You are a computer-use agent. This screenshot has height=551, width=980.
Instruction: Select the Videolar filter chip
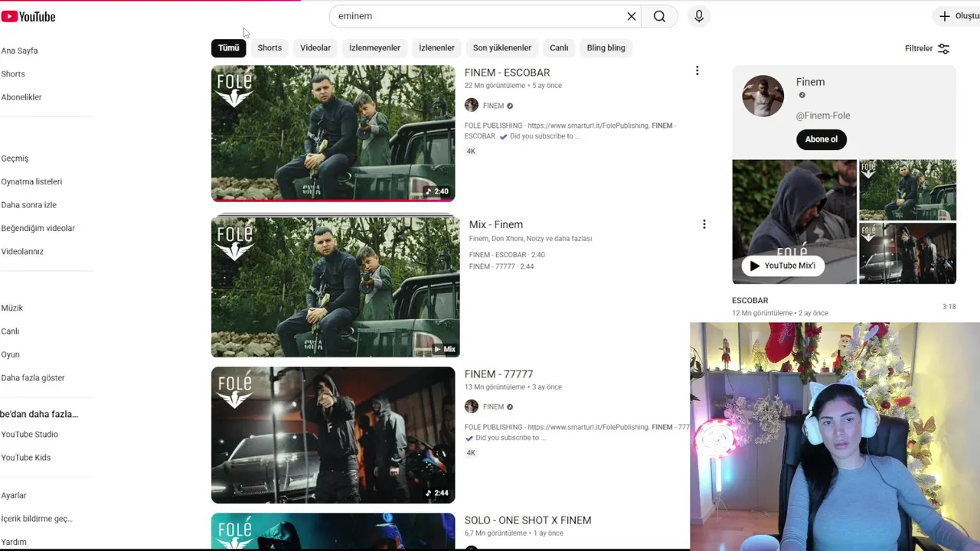click(x=315, y=47)
